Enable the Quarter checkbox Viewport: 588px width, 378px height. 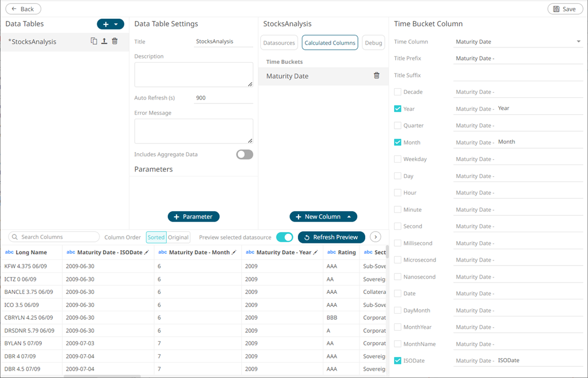(x=397, y=125)
